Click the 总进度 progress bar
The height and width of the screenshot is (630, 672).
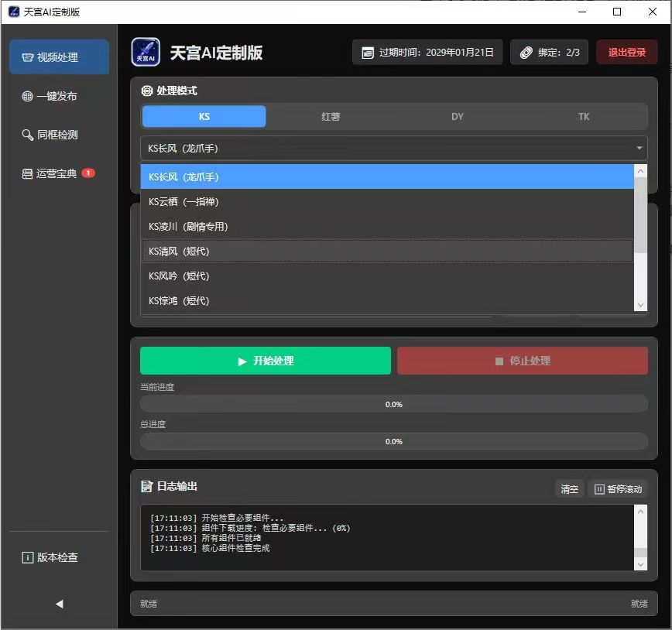click(394, 441)
